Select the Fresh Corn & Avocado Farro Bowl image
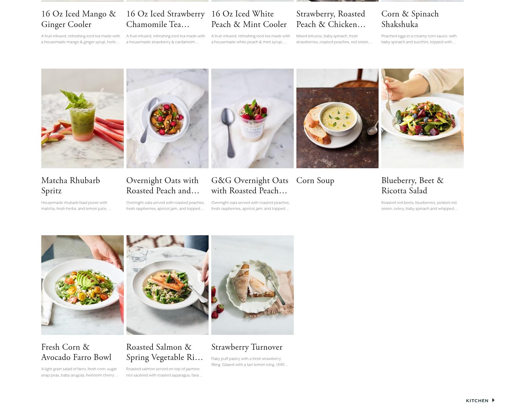 [83, 285]
